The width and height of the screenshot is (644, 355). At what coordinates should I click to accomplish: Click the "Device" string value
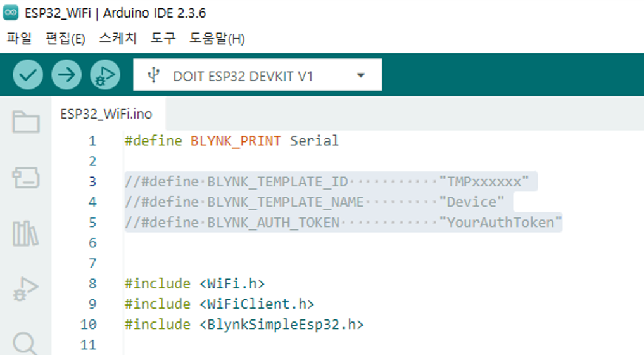472,202
